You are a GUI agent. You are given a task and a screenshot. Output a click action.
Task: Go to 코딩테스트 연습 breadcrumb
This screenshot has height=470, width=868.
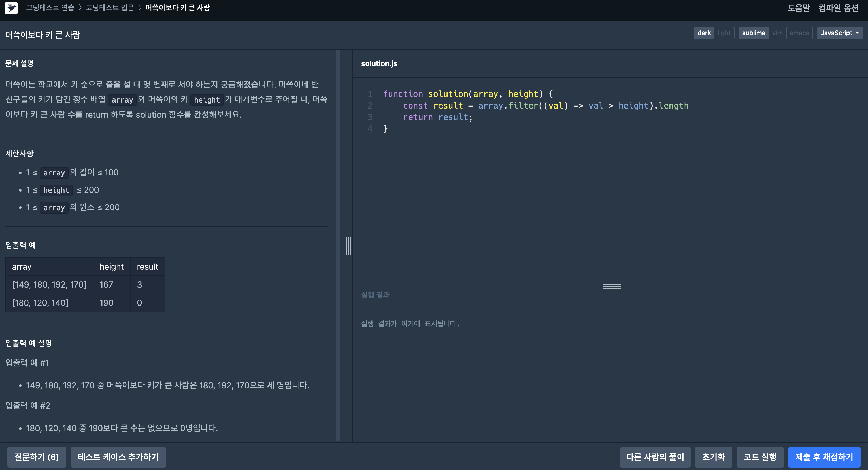[50, 8]
